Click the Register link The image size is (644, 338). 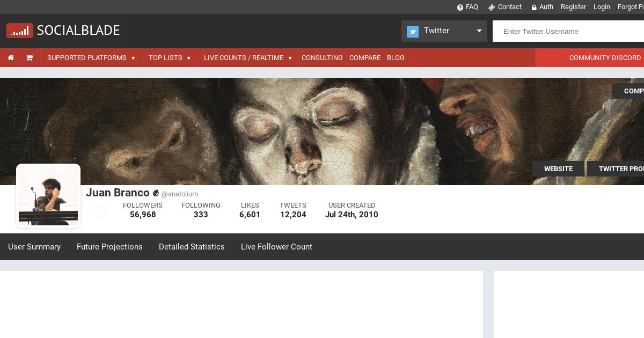click(x=573, y=7)
